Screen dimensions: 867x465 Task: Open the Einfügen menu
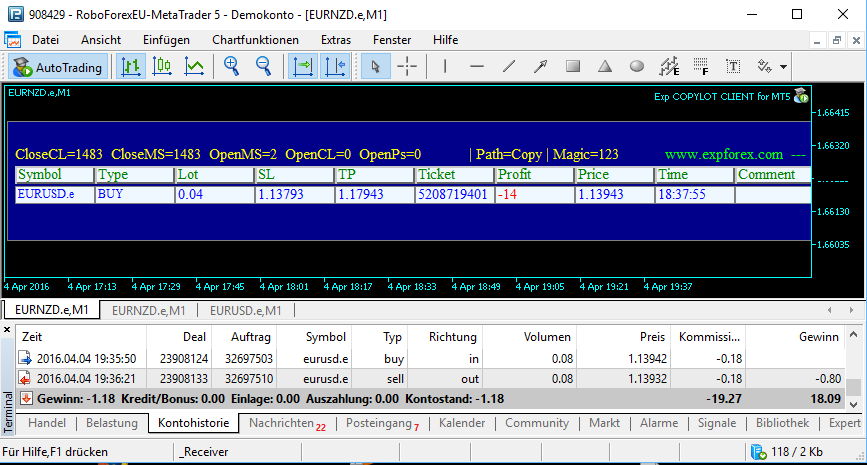click(x=166, y=40)
